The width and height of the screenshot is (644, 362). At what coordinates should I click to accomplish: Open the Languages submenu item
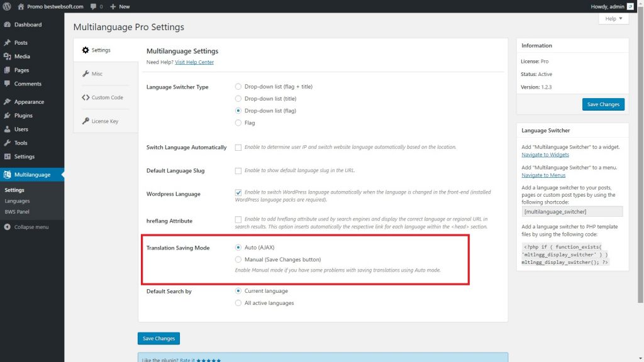click(x=17, y=201)
